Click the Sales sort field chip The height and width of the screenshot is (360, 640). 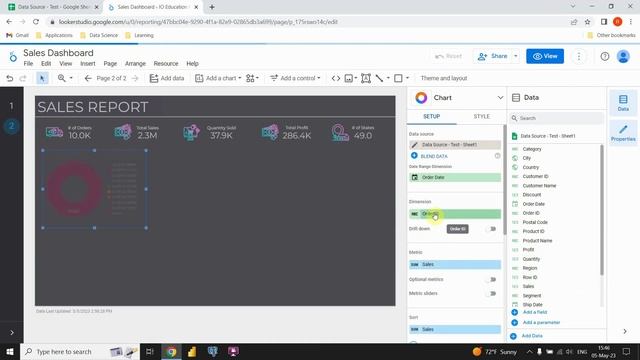tap(455, 329)
